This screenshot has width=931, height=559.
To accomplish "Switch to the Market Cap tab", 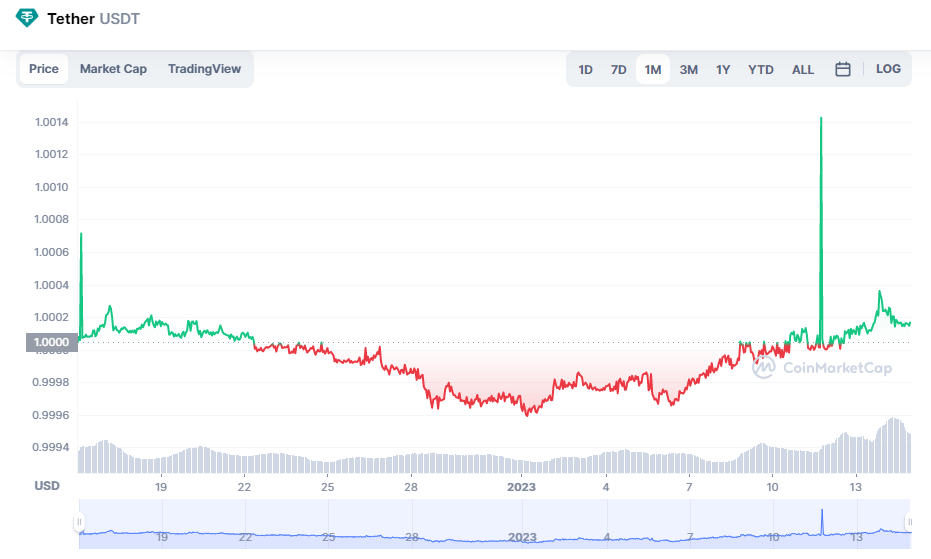I will coord(113,69).
